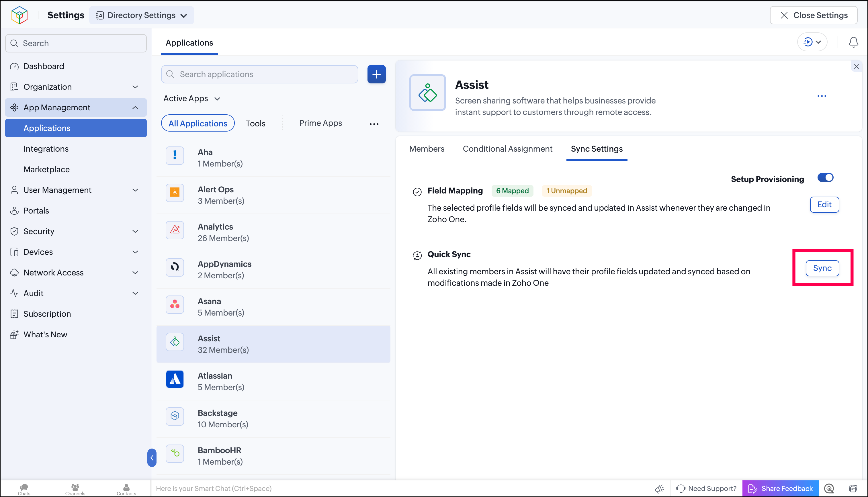This screenshot has width=868, height=497.
Task: Open the Asana application icon
Action: [x=175, y=304]
